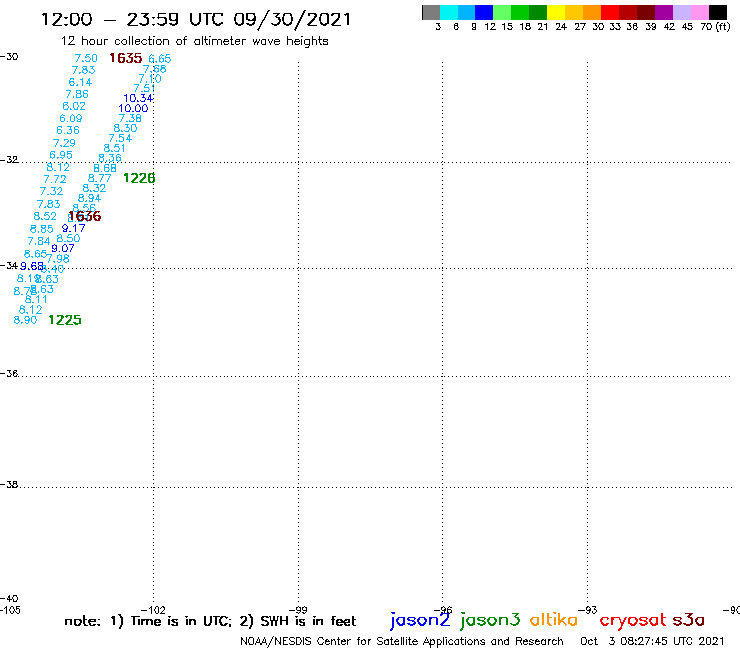Click the dark red 1635 track time label
Viewport: 740px width, 650px height.
coord(126,58)
